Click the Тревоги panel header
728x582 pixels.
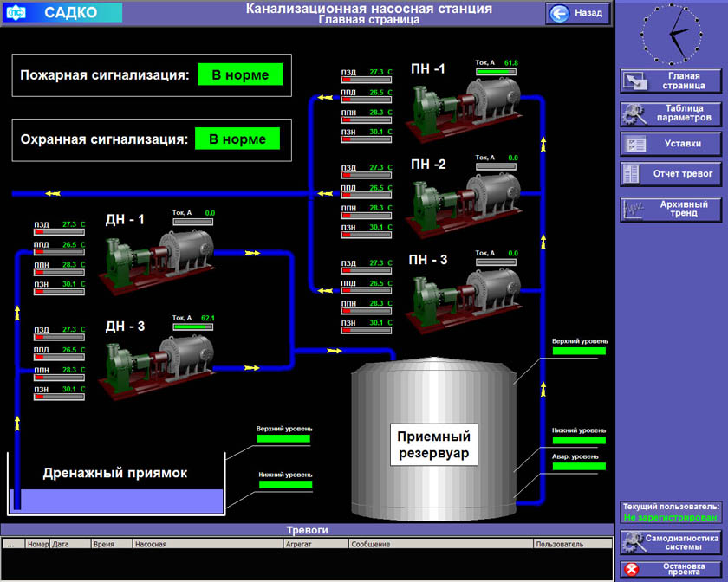pos(307,530)
